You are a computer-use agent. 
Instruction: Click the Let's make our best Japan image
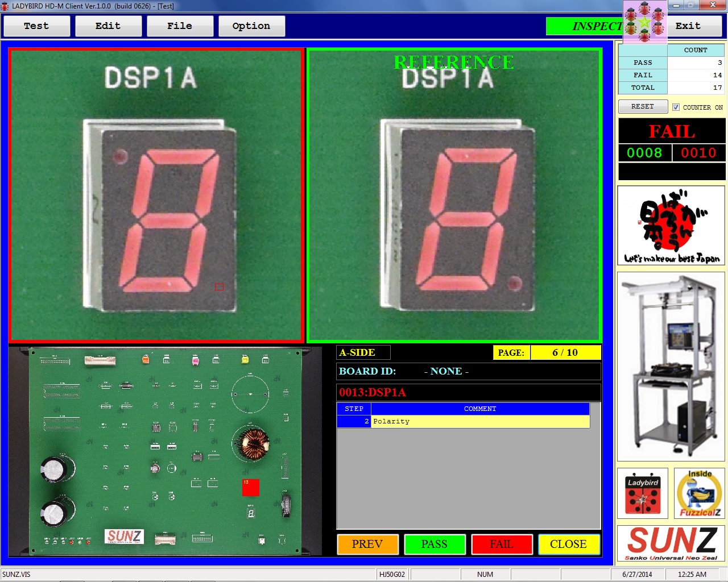tap(671, 226)
